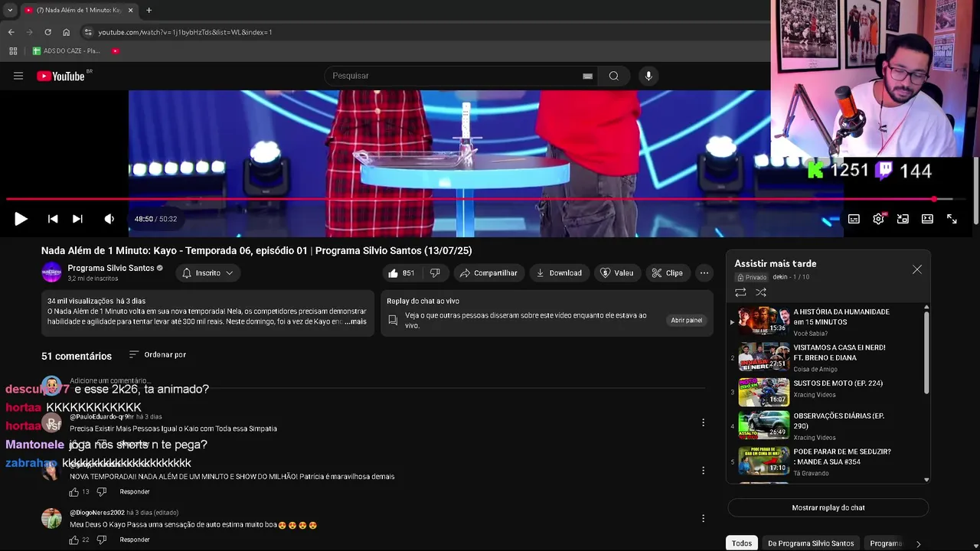Open options for DiogoNeres2002 comment
The width and height of the screenshot is (980, 551).
[x=703, y=518]
